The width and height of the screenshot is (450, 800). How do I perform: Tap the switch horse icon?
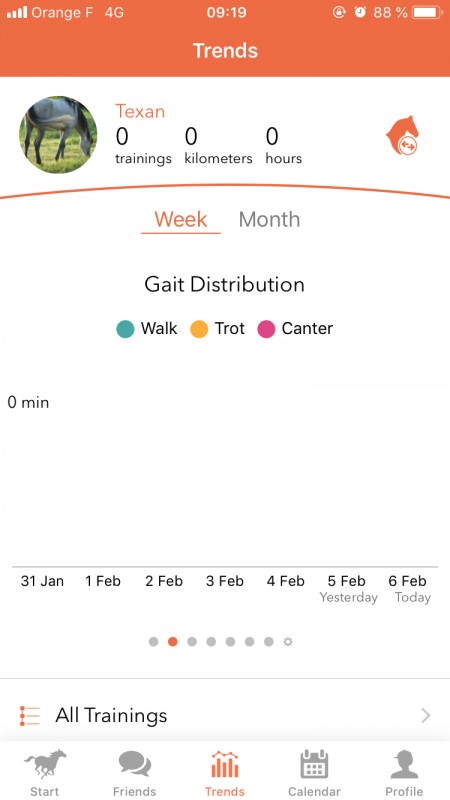(403, 135)
